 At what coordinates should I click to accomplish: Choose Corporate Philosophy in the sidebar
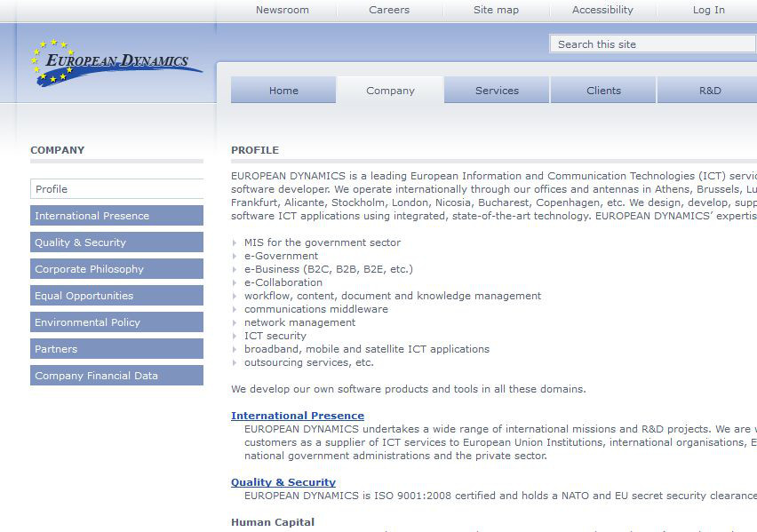click(116, 268)
